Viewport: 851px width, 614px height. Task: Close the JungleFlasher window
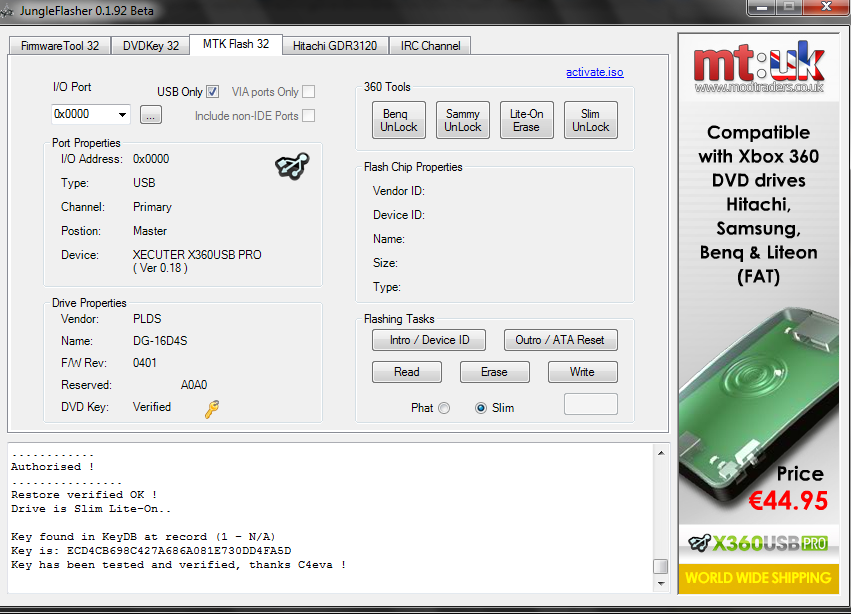tap(826, 8)
